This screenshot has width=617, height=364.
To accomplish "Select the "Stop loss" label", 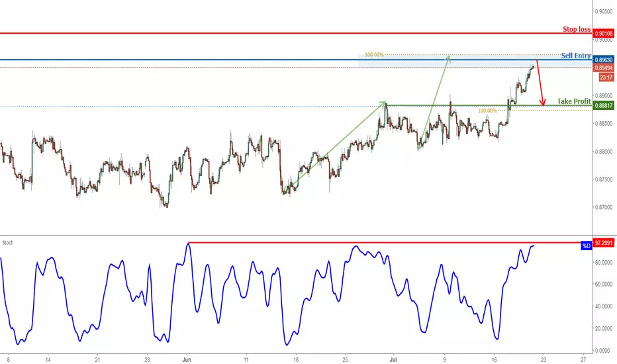I will pos(577,29).
